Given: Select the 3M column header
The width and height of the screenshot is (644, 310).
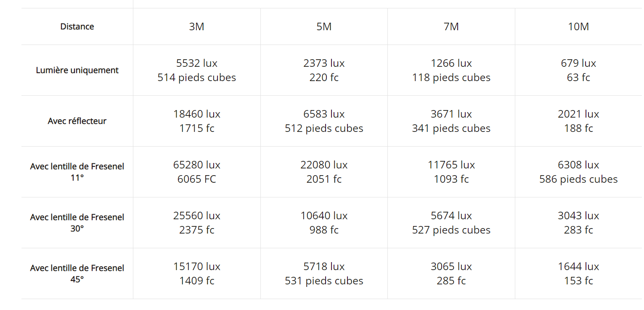Looking at the screenshot, I should (196, 26).
